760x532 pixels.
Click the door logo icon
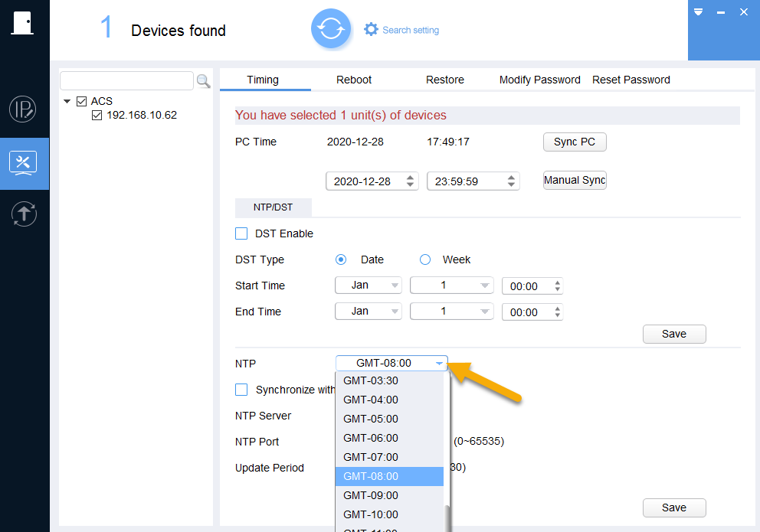(x=22, y=23)
